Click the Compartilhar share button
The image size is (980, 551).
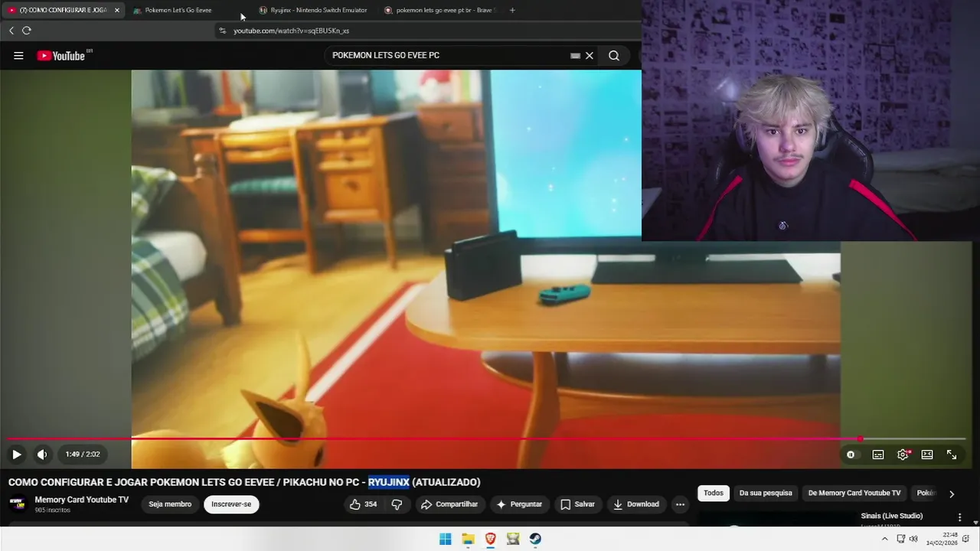pyautogui.click(x=449, y=504)
